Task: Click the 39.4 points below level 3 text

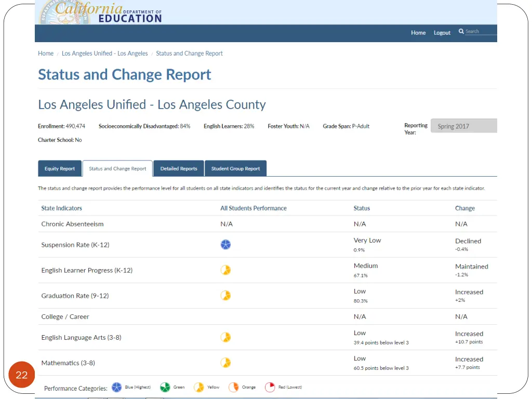Action: pos(381,343)
